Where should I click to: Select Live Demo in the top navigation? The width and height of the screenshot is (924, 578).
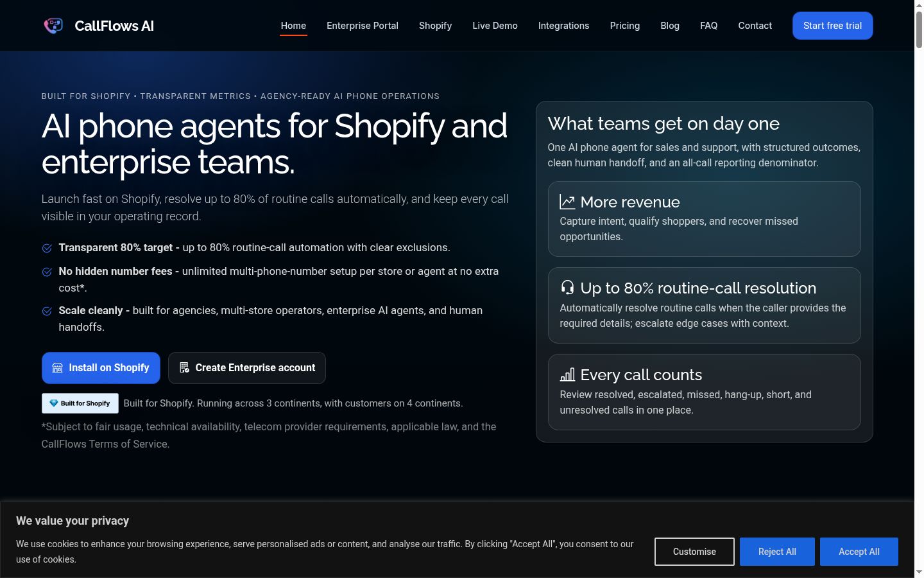click(495, 26)
